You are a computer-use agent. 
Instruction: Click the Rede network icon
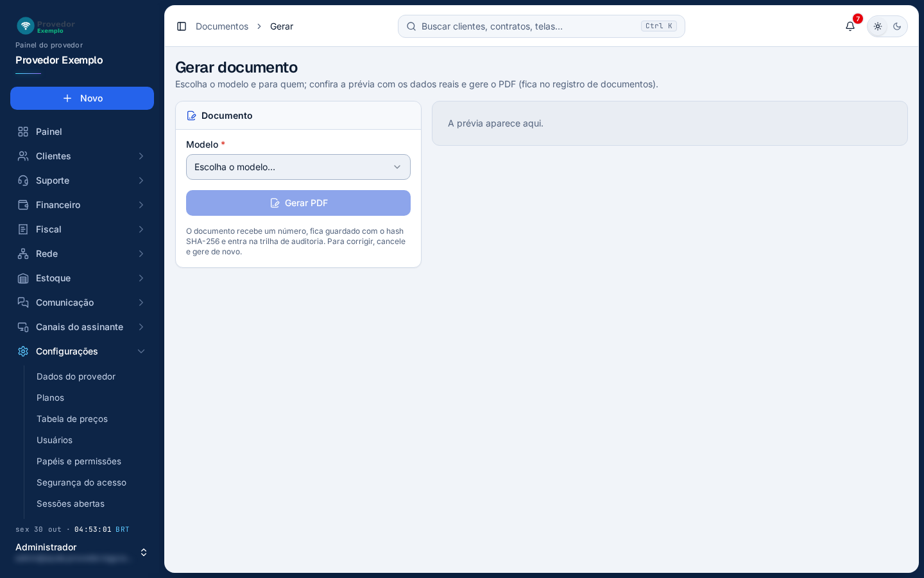click(23, 254)
